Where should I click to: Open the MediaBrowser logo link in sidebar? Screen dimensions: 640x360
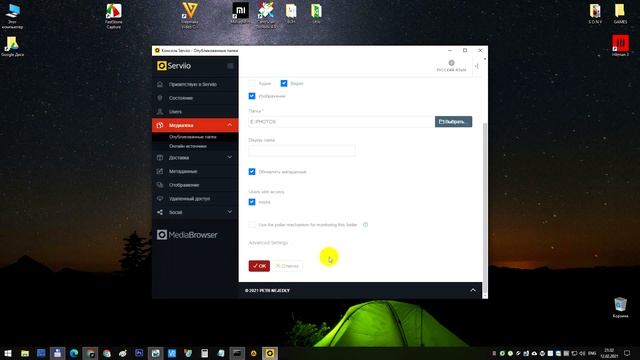pyautogui.click(x=187, y=235)
